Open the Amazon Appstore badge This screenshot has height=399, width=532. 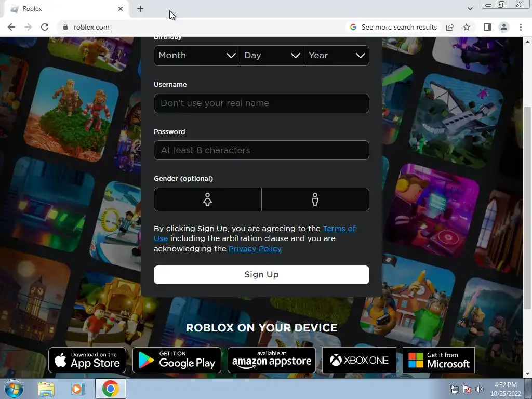(271, 360)
